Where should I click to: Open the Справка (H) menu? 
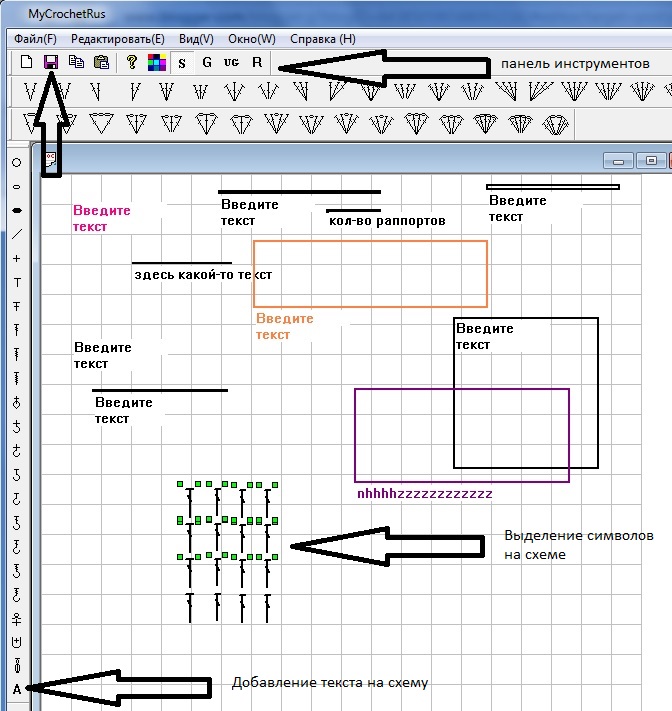point(323,39)
